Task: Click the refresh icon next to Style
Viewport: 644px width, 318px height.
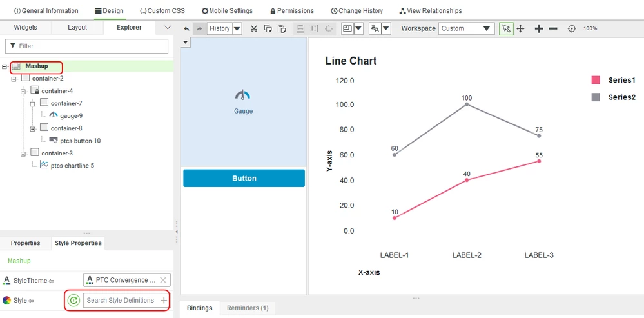Action: point(73,301)
